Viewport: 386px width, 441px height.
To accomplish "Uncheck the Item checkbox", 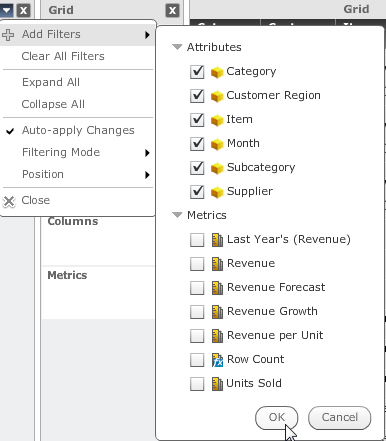I will click(x=197, y=120).
